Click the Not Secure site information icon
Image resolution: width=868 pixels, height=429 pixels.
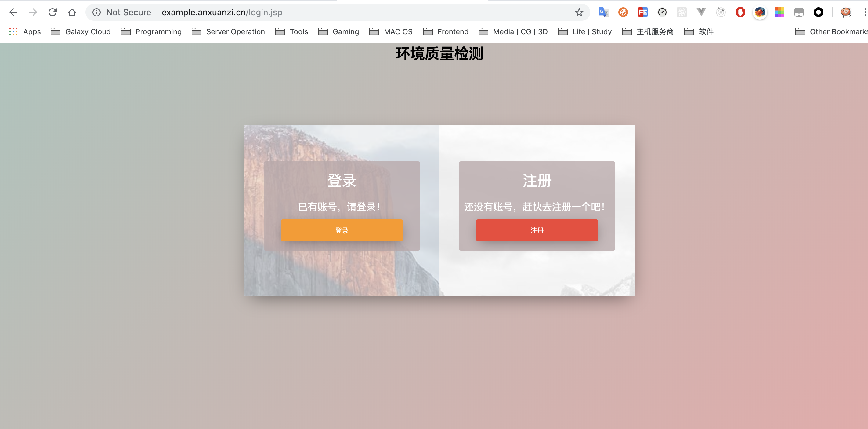[96, 12]
